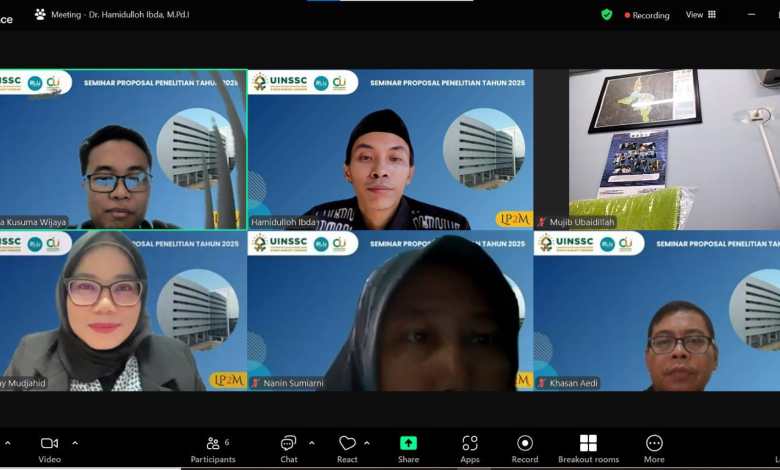Screen dimensions: 780x470
Task: Select Hamidulloh Ibda's video tile
Action: (x=390, y=149)
